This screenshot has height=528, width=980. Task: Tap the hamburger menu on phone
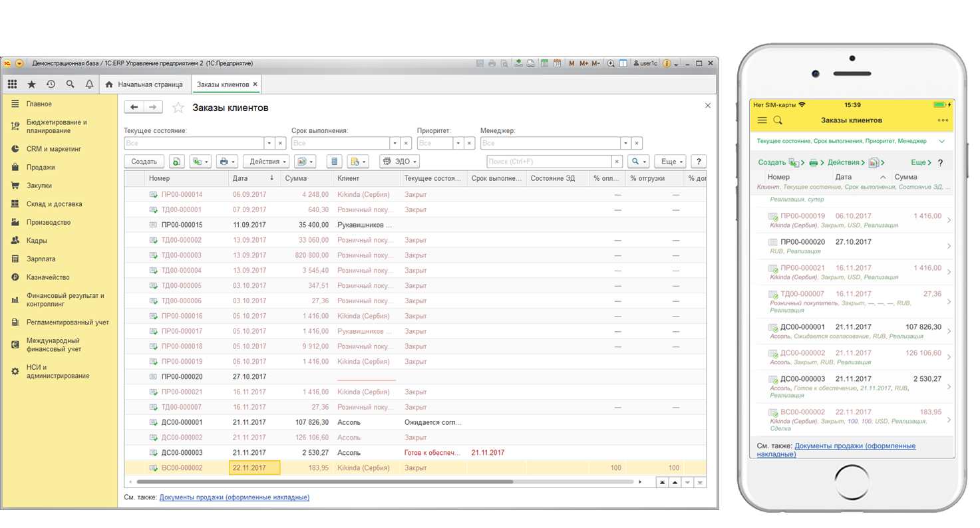click(762, 120)
